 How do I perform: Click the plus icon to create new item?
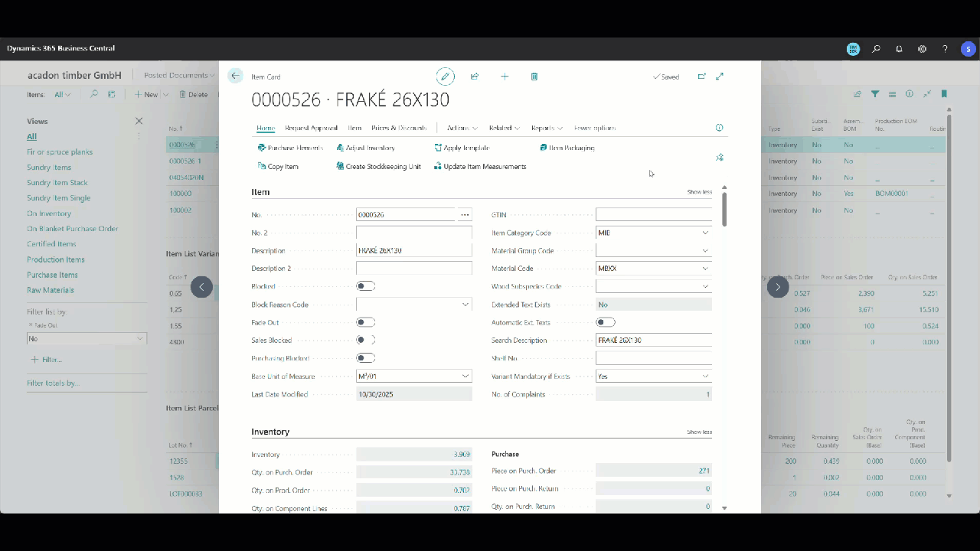505,77
